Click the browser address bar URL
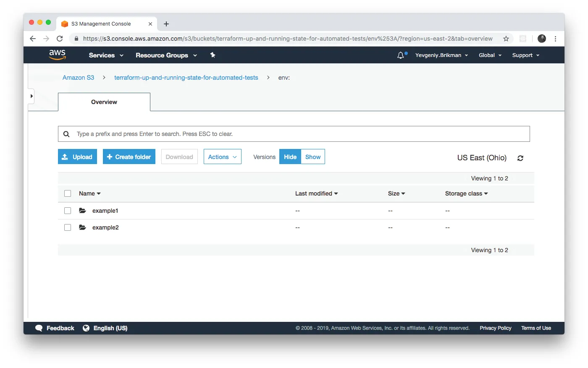Screen dimensions: 588x368 288,39
